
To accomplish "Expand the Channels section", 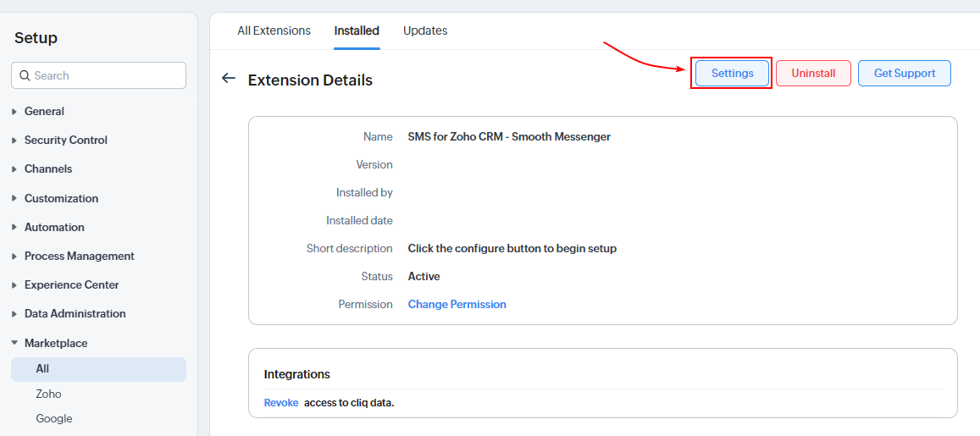I will [42, 169].
